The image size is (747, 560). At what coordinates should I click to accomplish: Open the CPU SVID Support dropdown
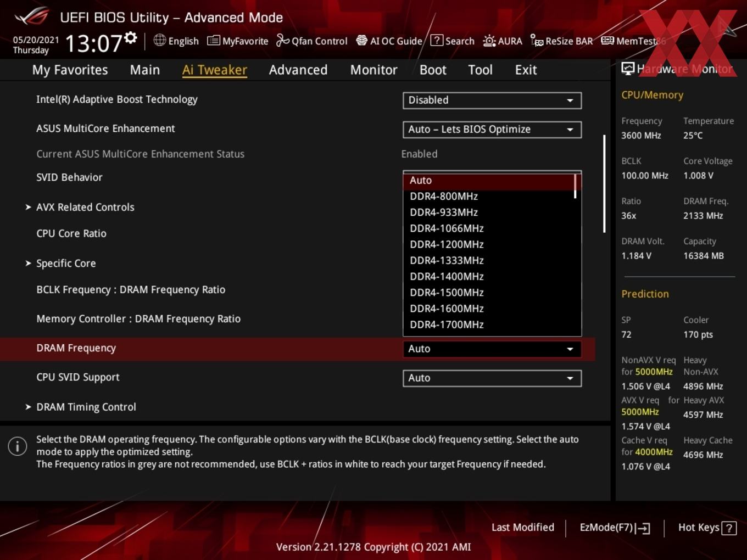pos(492,378)
